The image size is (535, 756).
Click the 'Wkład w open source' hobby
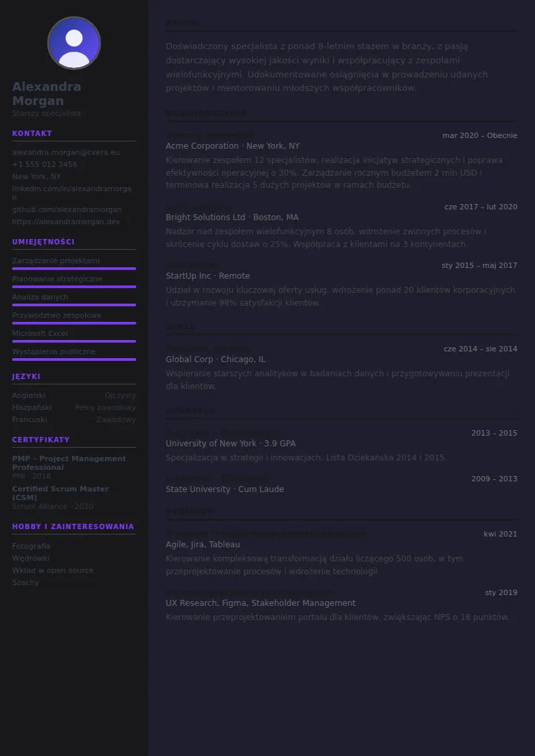[x=53, y=570]
